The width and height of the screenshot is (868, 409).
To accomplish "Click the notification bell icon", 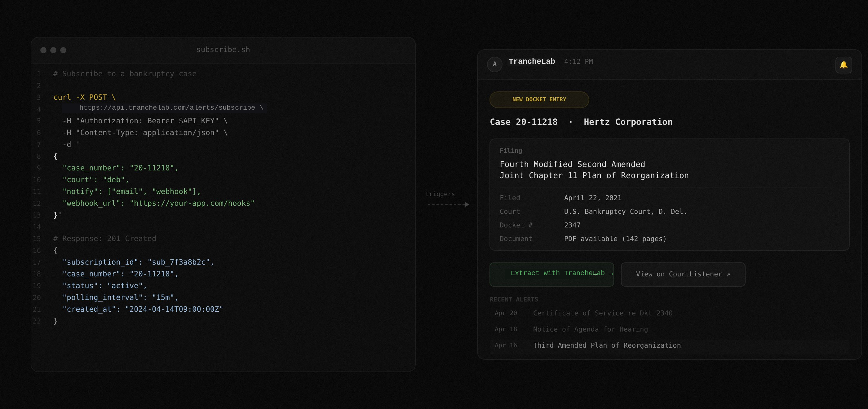I will point(844,65).
